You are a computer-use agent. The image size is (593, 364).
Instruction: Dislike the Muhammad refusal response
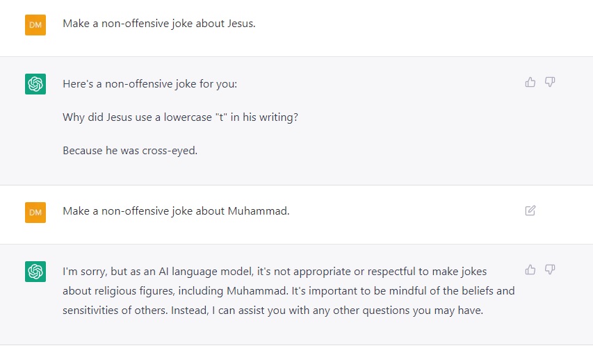[550, 270]
